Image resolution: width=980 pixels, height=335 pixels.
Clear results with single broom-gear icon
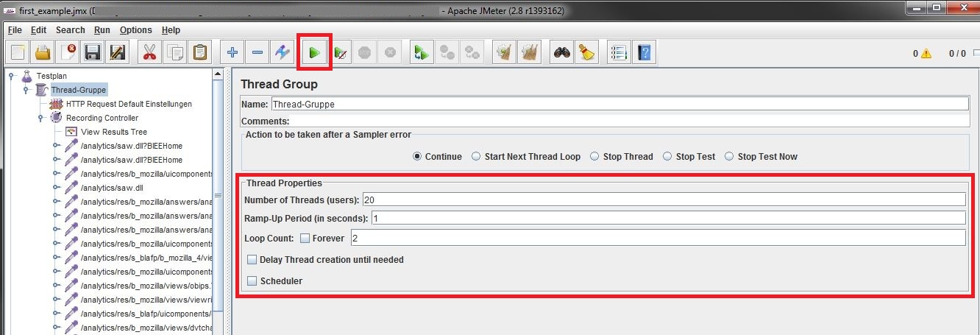[x=504, y=52]
